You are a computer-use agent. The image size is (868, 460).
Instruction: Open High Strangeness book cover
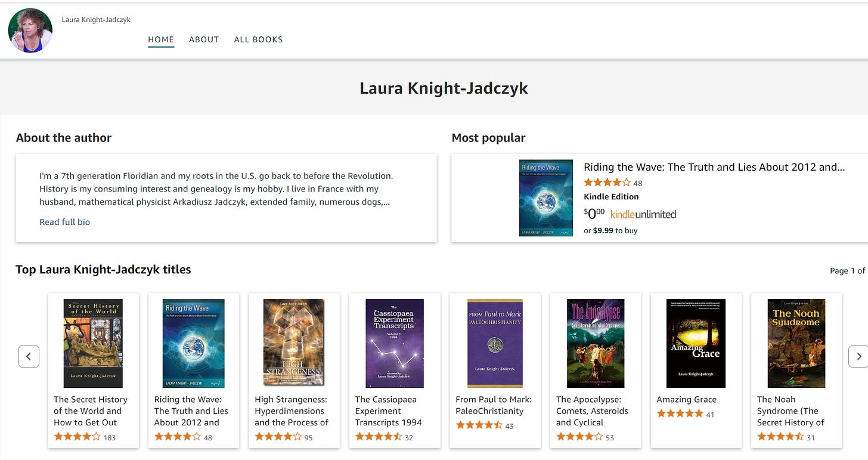(x=294, y=343)
